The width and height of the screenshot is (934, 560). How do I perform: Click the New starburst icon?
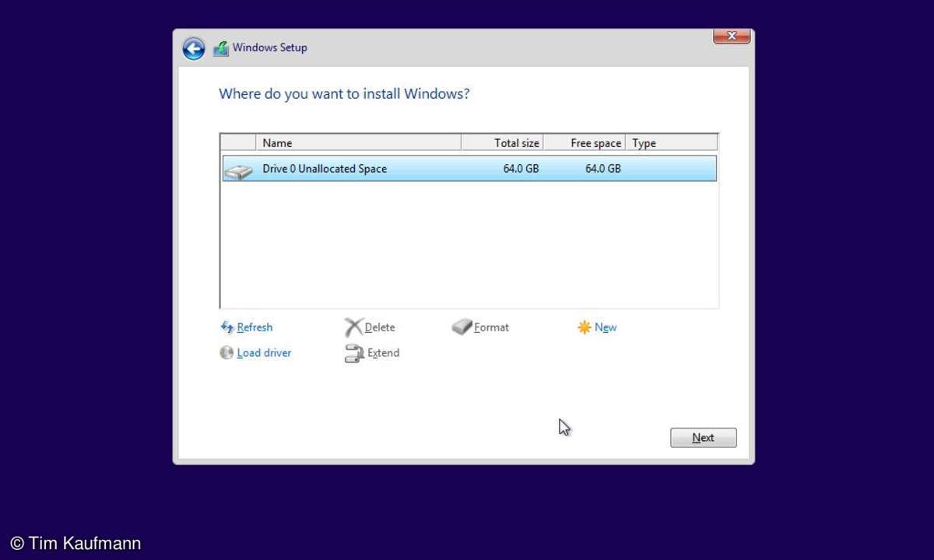[585, 327]
